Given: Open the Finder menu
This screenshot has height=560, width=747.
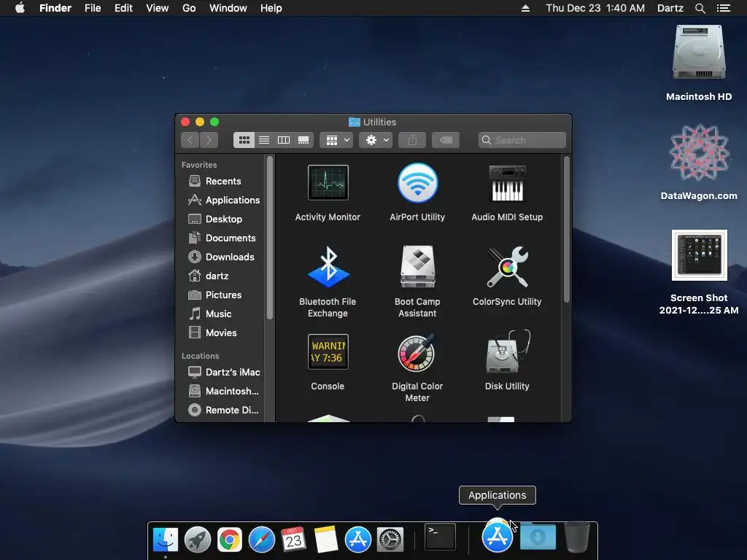Looking at the screenshot, I should [55, 8].
